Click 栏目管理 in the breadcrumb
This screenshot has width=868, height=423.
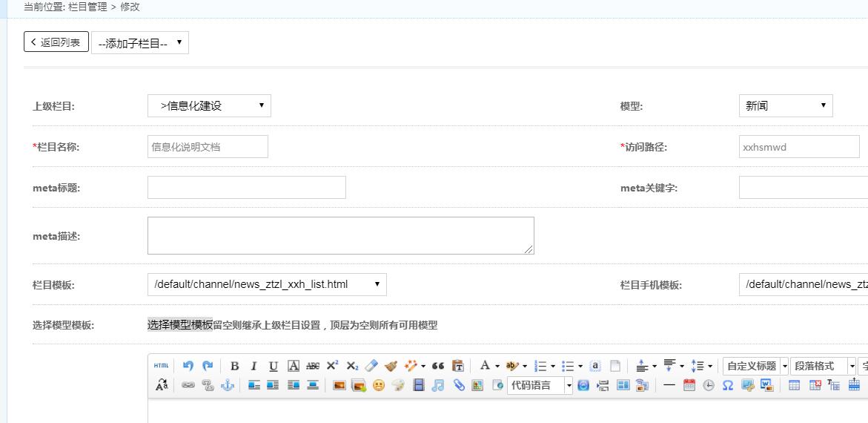[87, 7]
